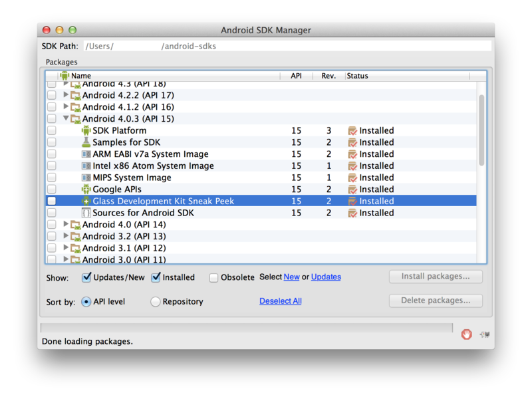Click the API column header
532x401 pixels.
tap(296, 76)
